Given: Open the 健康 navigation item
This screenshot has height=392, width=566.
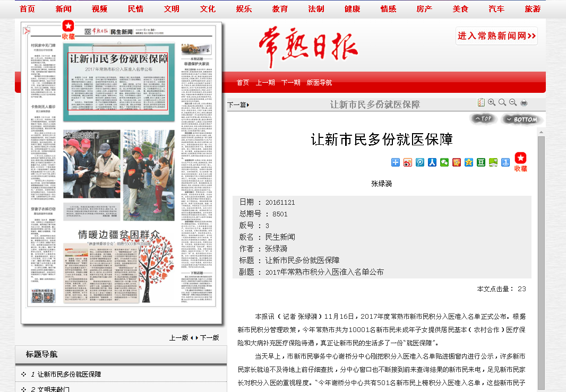Looking at the screenshot, I should [x=353, y=9].
